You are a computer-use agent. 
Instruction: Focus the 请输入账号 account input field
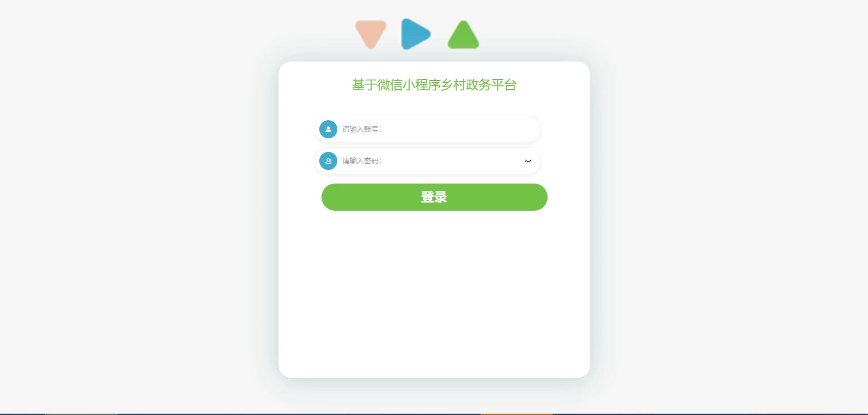[428, 129]
